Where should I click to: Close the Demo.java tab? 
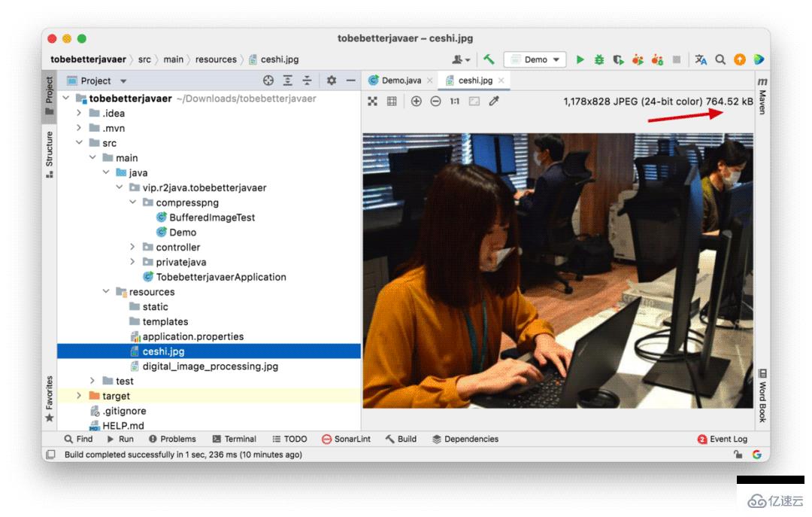[430, 81]
